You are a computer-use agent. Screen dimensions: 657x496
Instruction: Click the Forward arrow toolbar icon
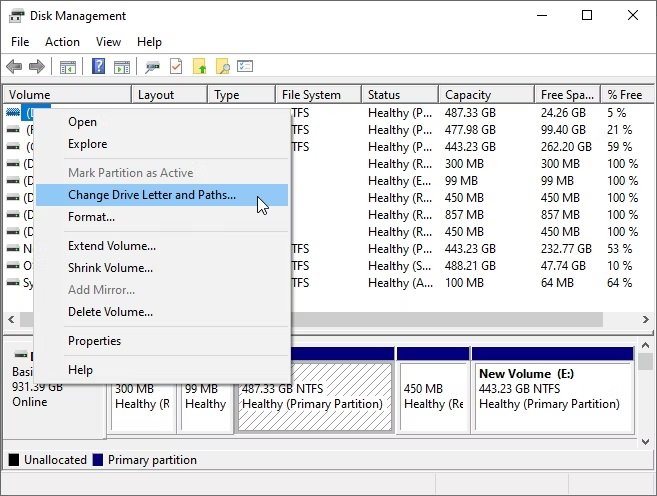click(x=36, y=67)
